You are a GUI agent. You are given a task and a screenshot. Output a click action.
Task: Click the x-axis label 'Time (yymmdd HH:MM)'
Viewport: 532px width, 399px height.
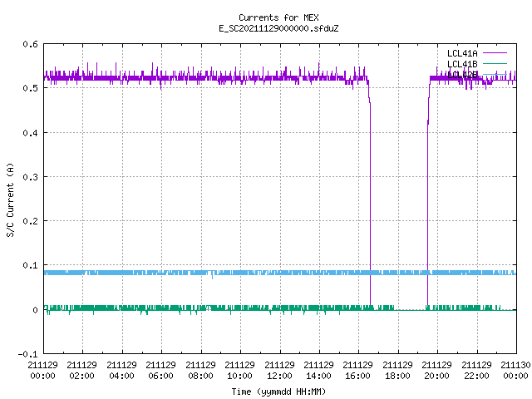pos(278,392)
